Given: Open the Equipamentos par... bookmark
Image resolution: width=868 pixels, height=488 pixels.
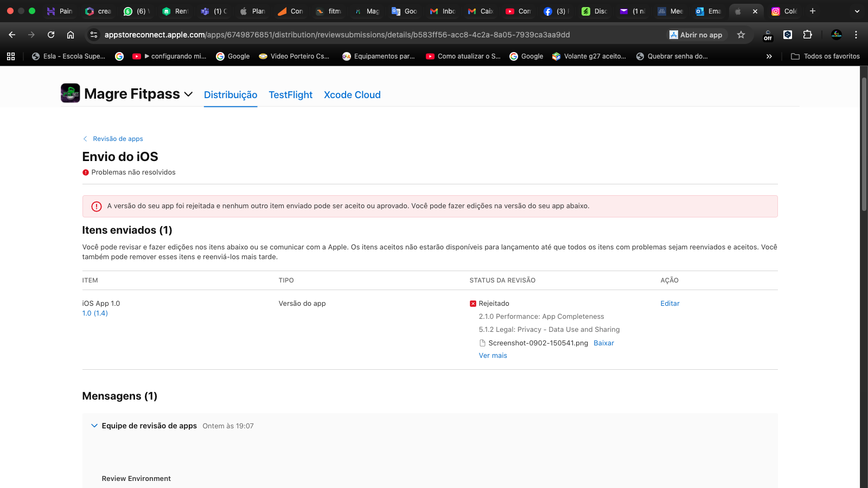Looking at the screenshot, I should 379,56.
